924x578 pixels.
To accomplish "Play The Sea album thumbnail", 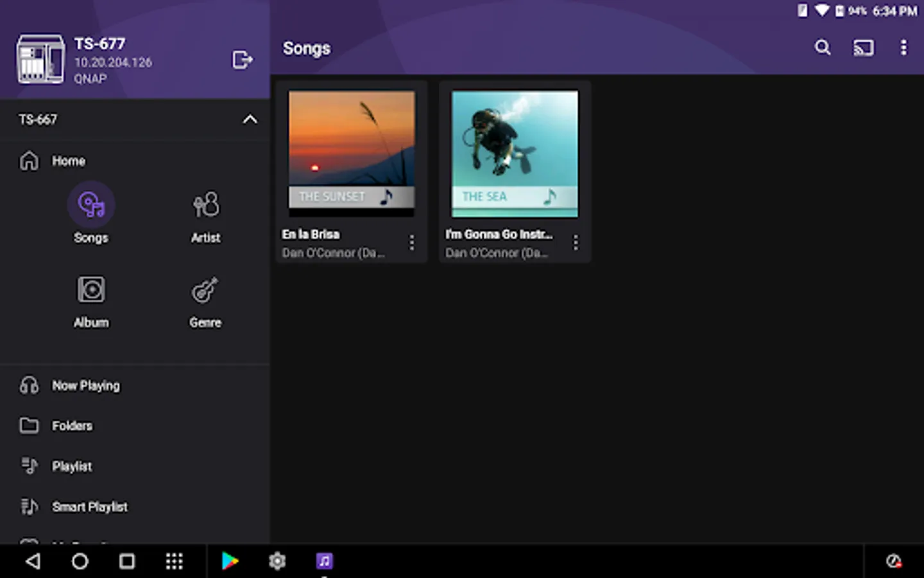I will coord(515,153).
